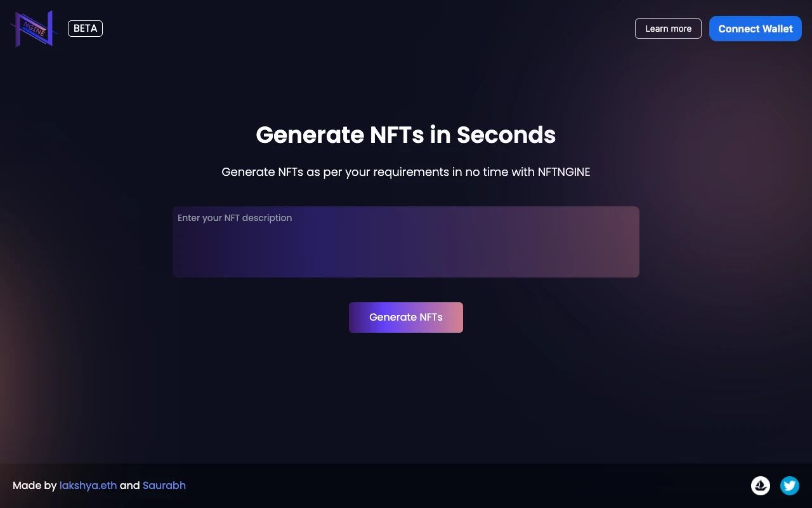
Task: Select the NFTNGINE 'N' brand mark top left
Action: pyautogui.click(x=34, y=28)
